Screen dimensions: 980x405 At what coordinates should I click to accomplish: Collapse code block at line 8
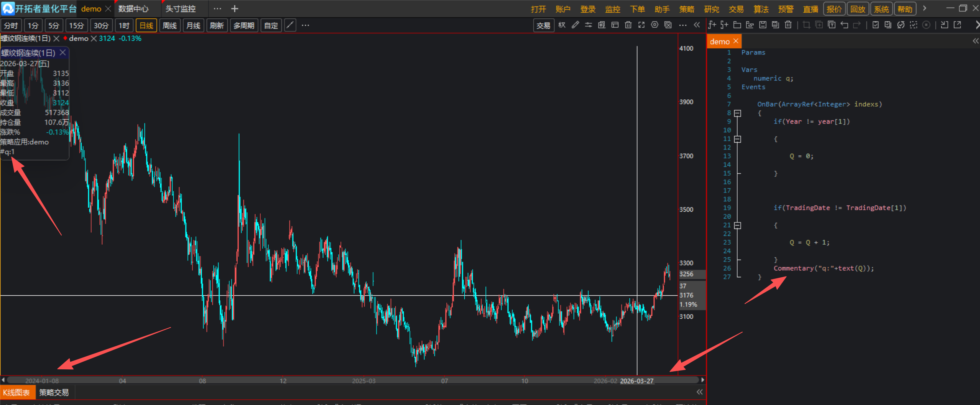point(737,113)
